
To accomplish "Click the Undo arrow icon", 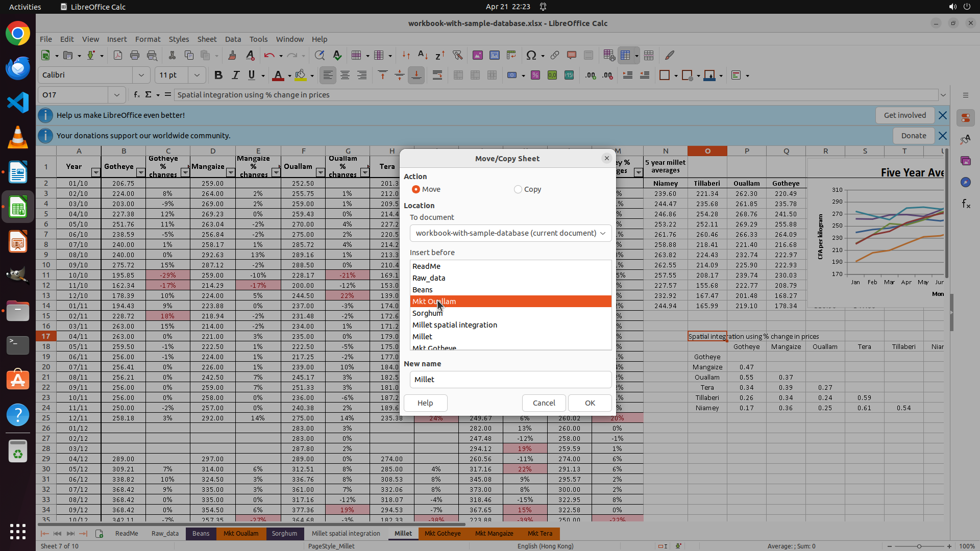I will 269,55.
